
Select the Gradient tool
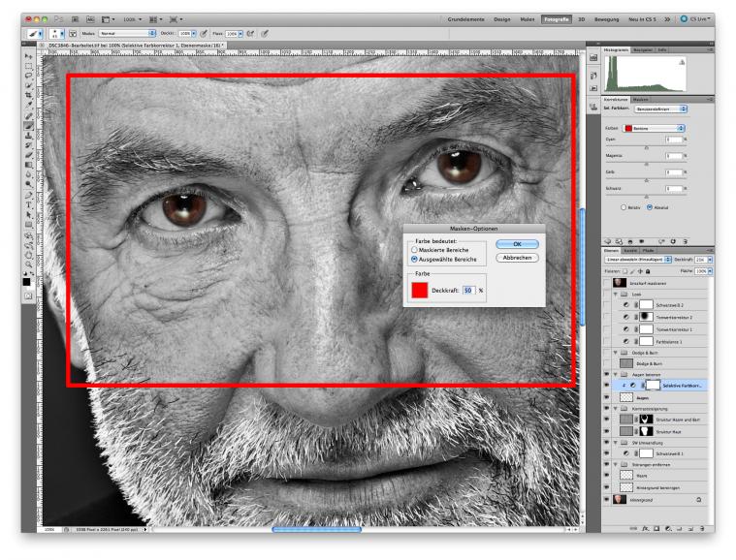pyautogui.click(x=28, y=165)
